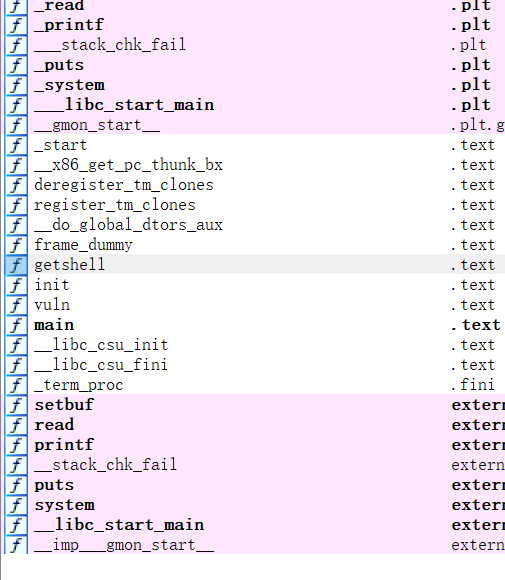Select the getshell function entry
This screenshot has width=505, height=580.
(255, 264)
